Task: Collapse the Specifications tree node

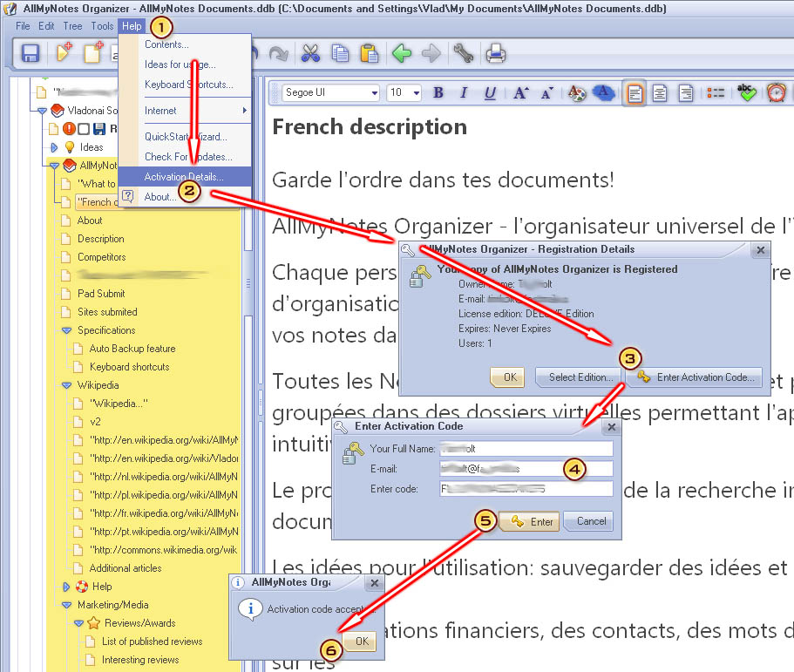Action: [x=66, y=330]
